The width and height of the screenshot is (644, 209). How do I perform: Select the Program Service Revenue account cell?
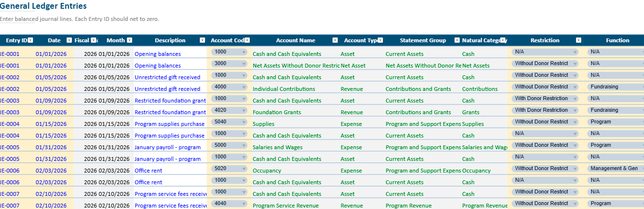pyautogui.click(x=286, y=206)
